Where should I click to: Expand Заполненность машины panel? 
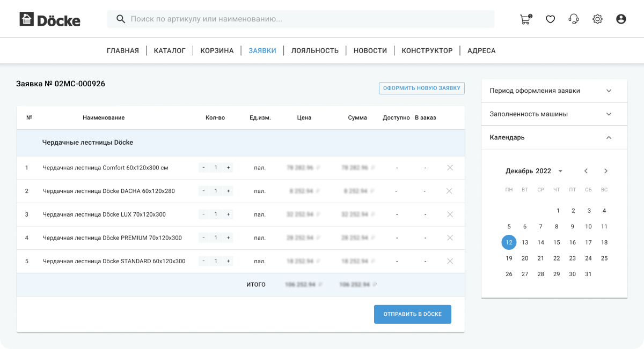click(x=554, y=114)
